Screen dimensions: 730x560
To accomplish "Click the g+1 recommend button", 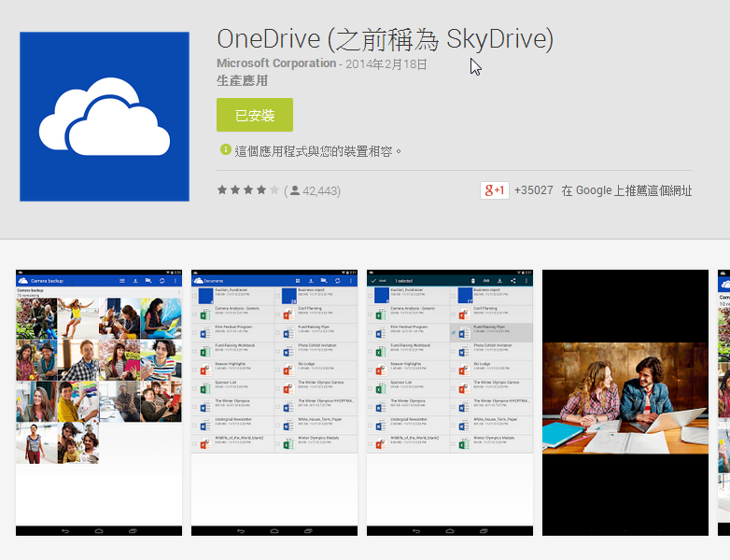I will [495, 190].
